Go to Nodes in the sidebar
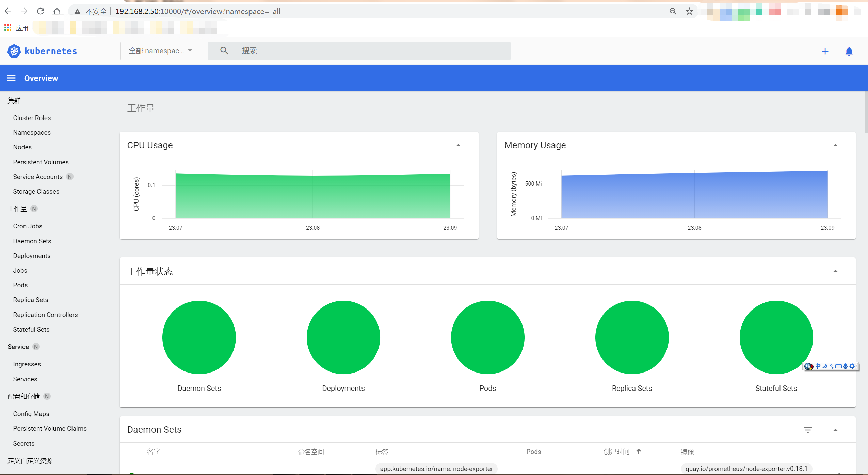This screenshot has width=868, height=475. (22, 147)
